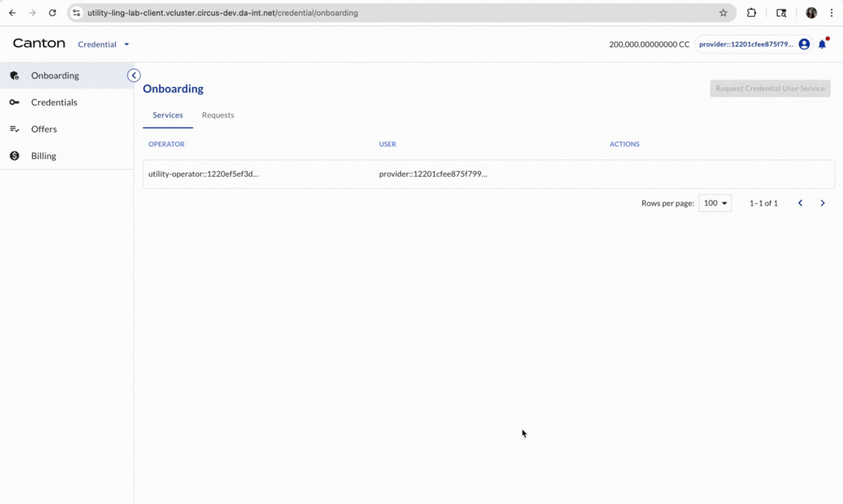The image size is (843, 504).
Task: Open Billing via the dollar icon
Action: tap(14, 155)
